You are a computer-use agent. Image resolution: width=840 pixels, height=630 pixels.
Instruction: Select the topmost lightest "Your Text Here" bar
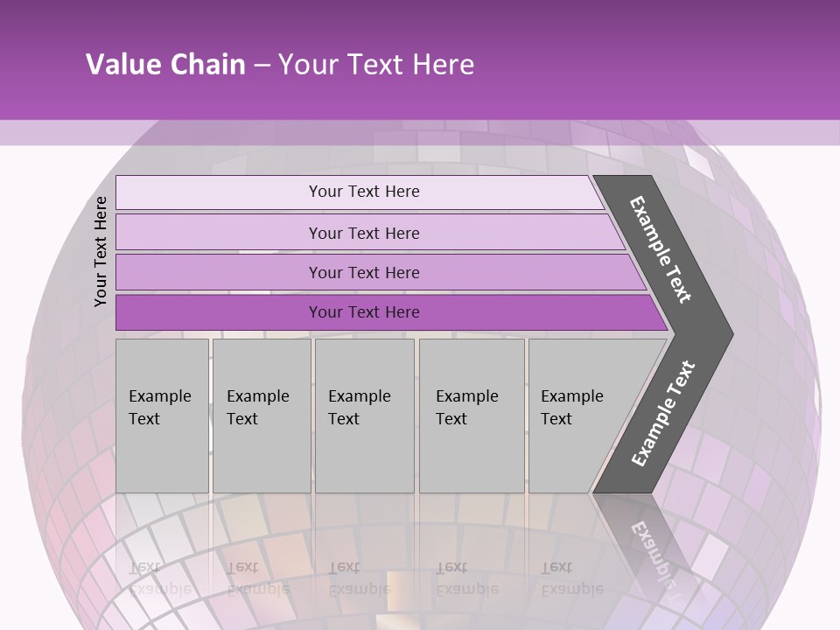(x=364, y=192)
